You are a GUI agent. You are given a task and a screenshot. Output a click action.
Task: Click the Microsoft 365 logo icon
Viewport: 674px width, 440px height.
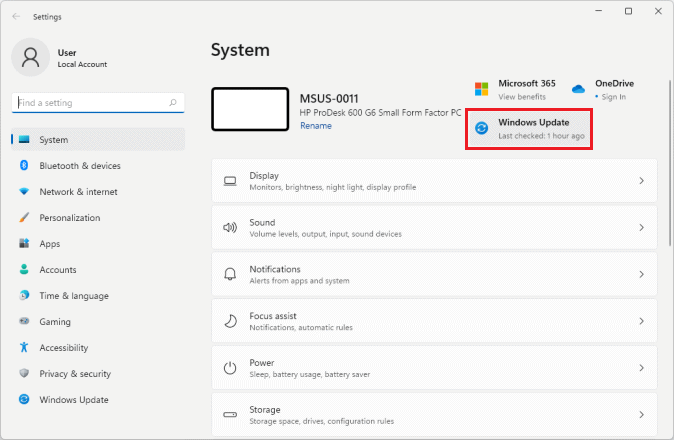(x=482, y=89)
